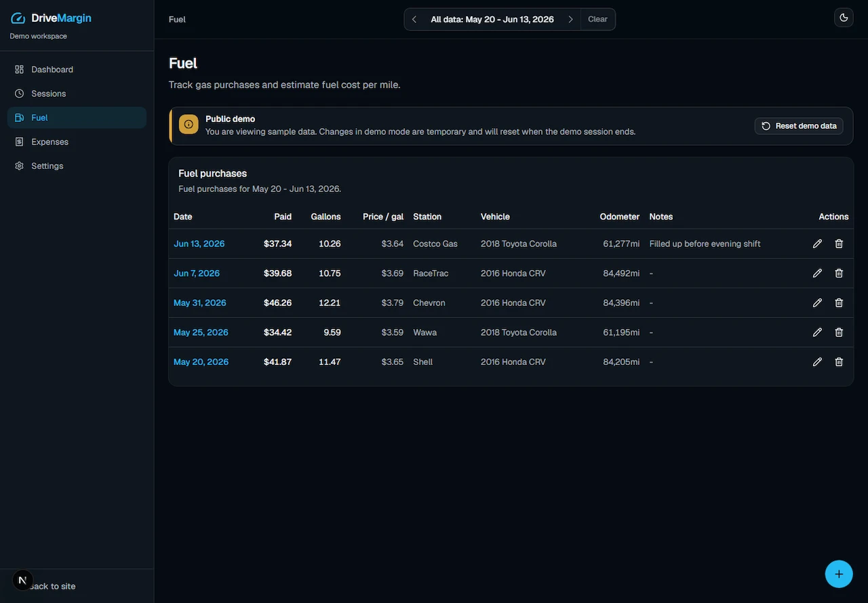Click the $37.34 paid amount

coord(278,244)
